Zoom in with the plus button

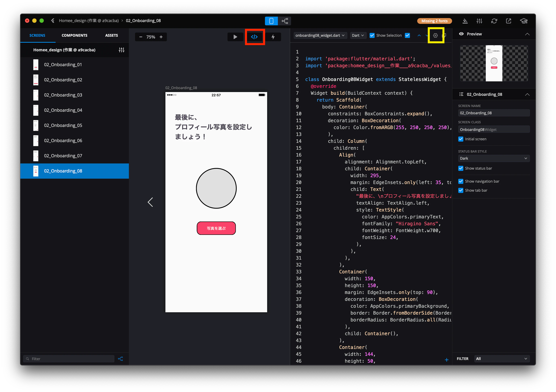pyautogui.click(x=161, y=37)
